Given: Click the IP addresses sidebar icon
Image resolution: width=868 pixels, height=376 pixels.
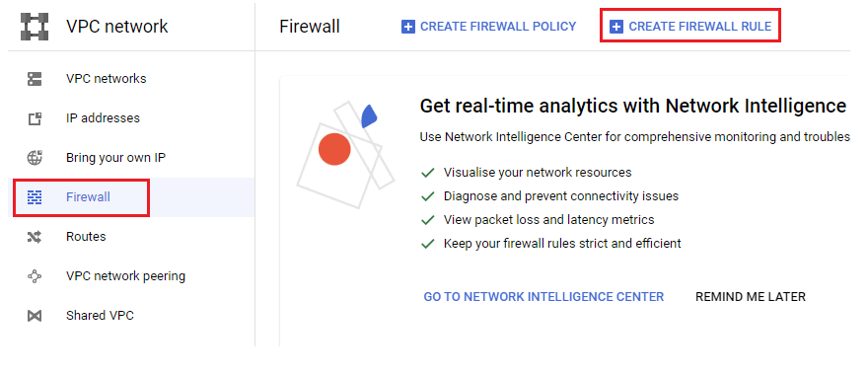Looking at the screenshot, I should 35,118.
